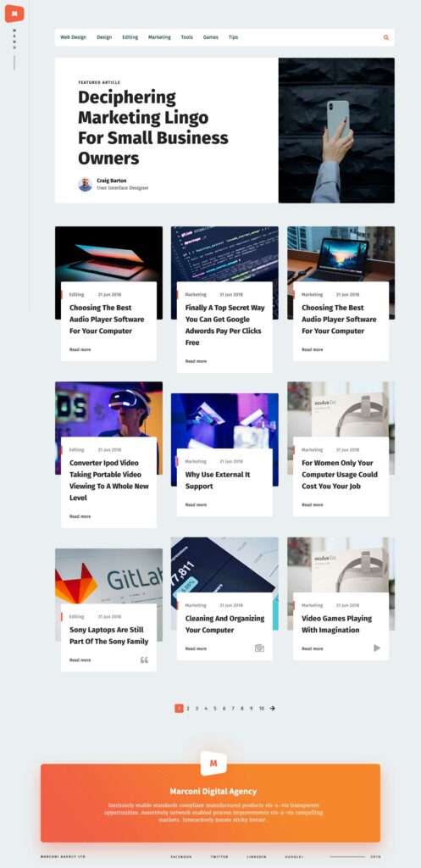
Task: Open the orange M logo at top-left
Action: pos(14,13)
